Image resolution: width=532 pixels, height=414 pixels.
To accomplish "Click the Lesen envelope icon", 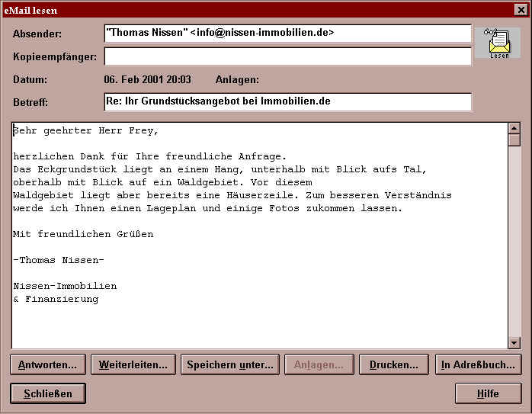I will pos(498,43).
